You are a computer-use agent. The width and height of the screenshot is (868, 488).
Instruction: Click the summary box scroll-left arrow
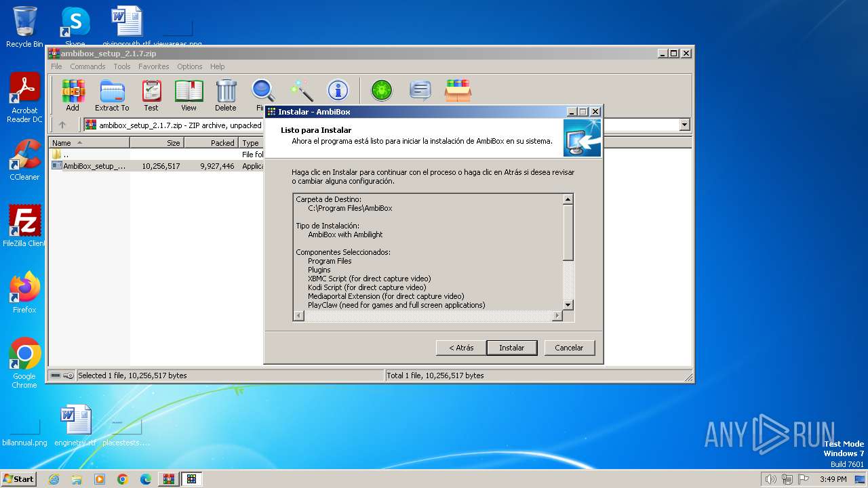click(299, 316)
